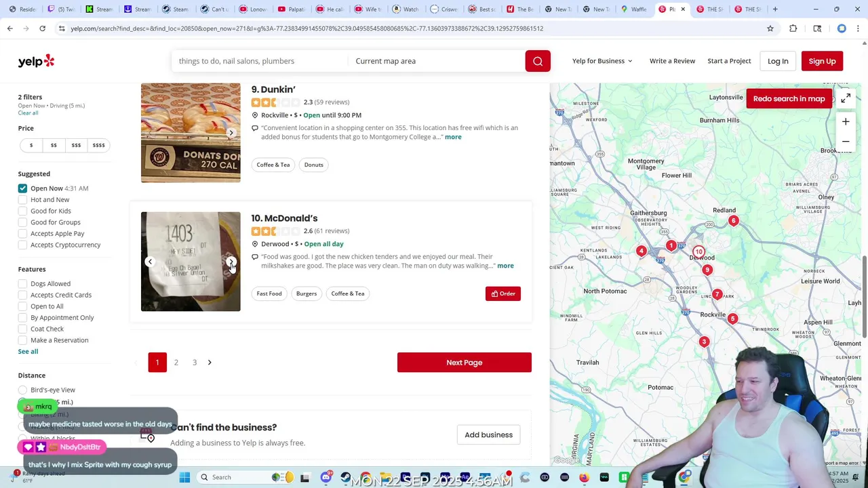This screenshot has width=868, height=488.
Task: Click map pin number 10
Action: pyautogui.click(x=698, y=252)
